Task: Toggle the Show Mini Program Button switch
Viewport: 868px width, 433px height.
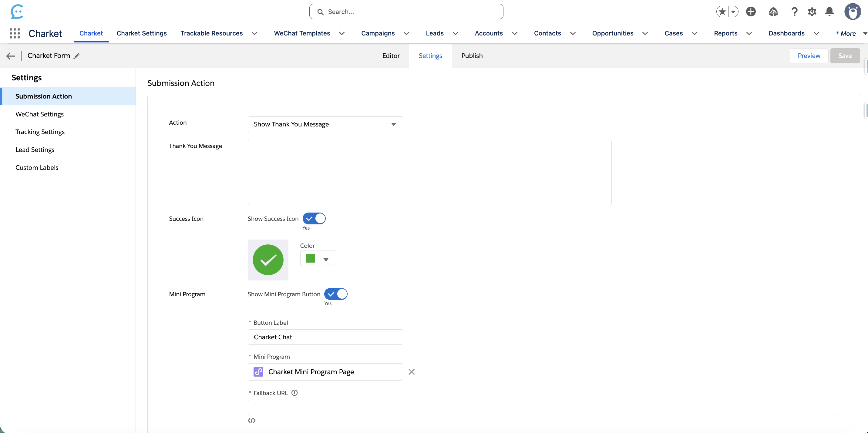Action: click(336, 294)
